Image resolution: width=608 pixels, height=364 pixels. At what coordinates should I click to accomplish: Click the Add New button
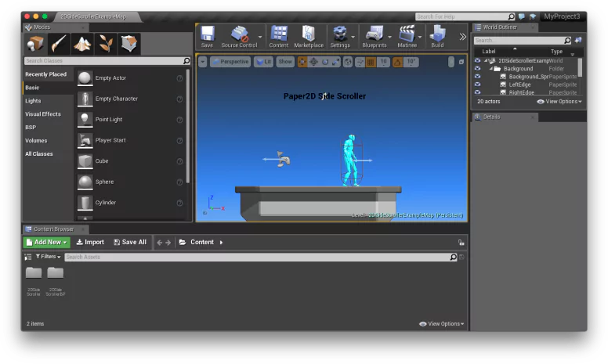click(x=46, y=242)
